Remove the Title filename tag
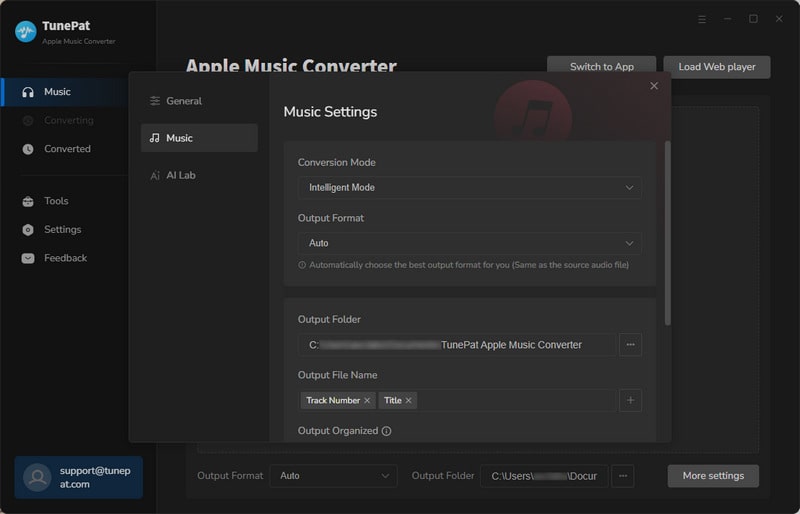 point(408,401)
